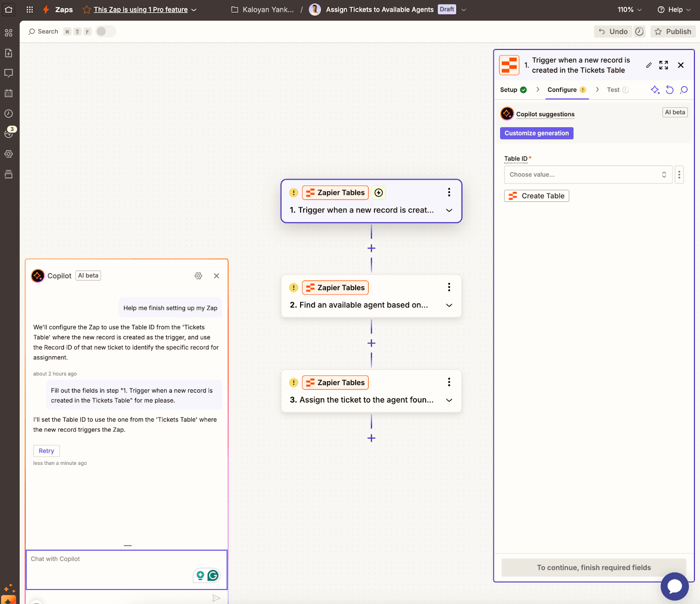Rename step with the pencil icon

click(x=649, y=65)
